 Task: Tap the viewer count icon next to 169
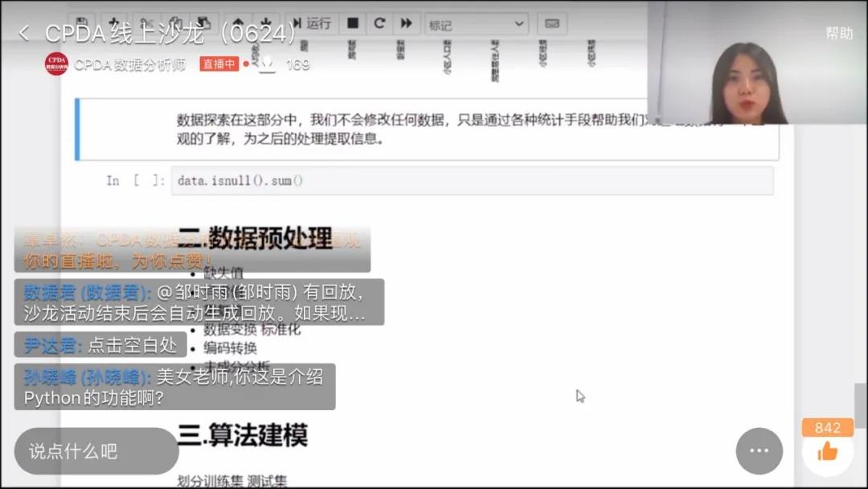[x=268, y=64]
